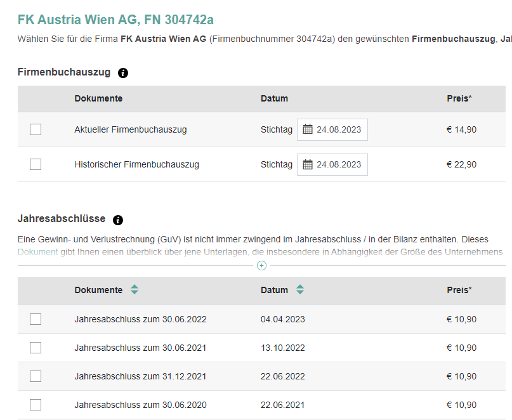
Task: Sort Jahresabschlüsse by Dokumente column arrows
Action: point(135,290)
